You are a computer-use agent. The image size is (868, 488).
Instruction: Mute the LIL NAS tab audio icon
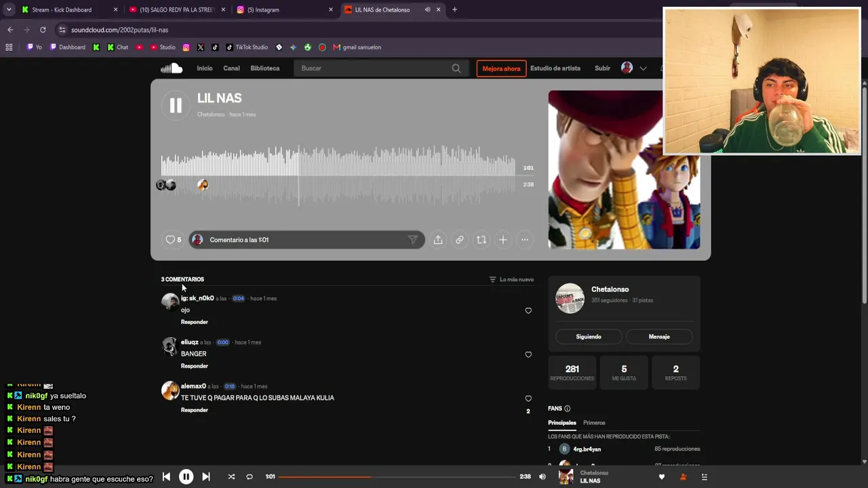[427, 9]
